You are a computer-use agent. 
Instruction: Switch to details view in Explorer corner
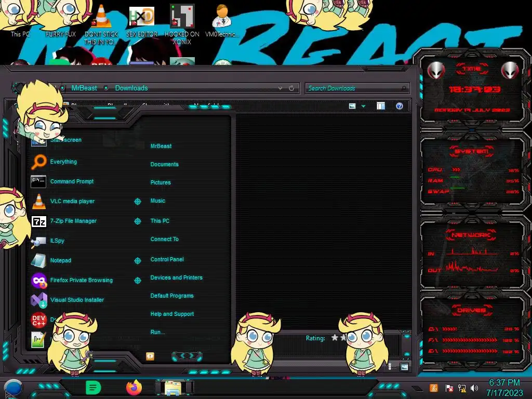390,366
